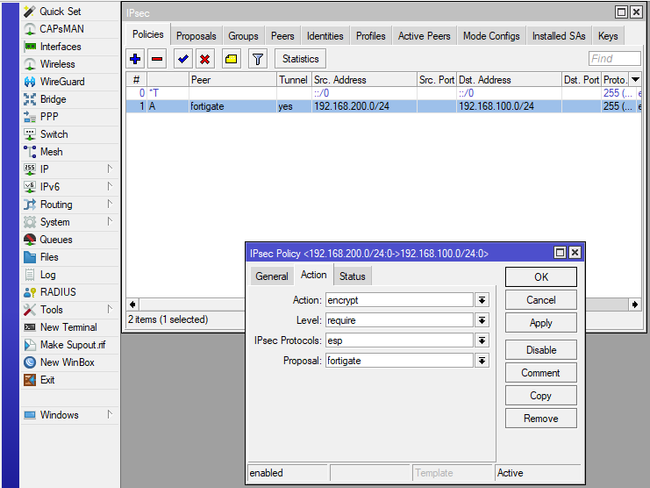This screenshot has height=488, width=650.
Task: Switch to the Active Peers tab
Action: [x=424, y=36]
